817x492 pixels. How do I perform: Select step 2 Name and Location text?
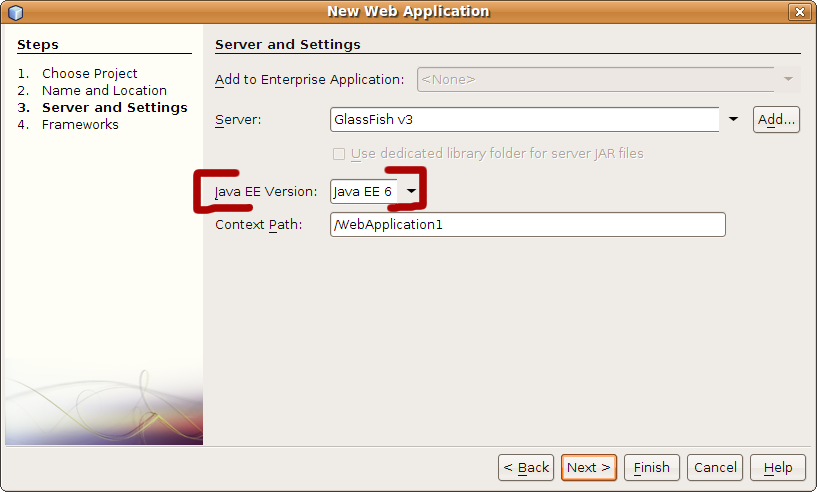point(104,91)
